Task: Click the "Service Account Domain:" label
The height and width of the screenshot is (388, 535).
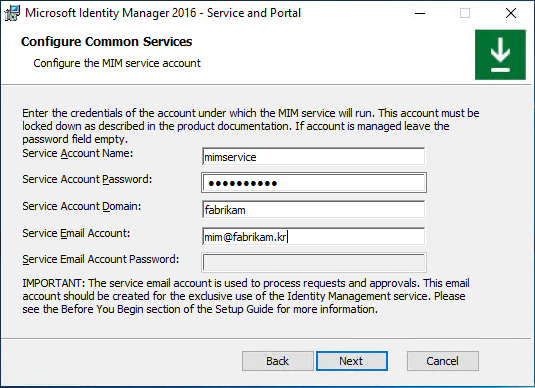Action: pyautogui.click(x=82, y=206)
